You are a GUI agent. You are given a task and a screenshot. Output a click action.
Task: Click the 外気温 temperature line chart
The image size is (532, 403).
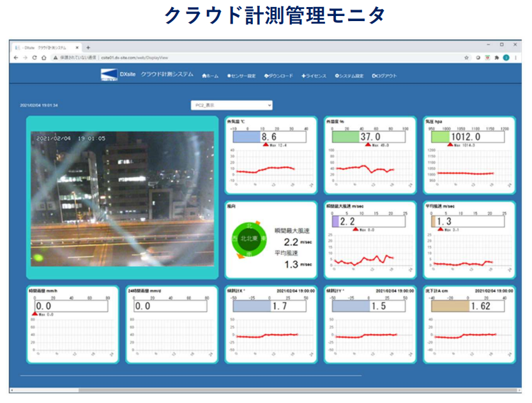coord(271,167)
